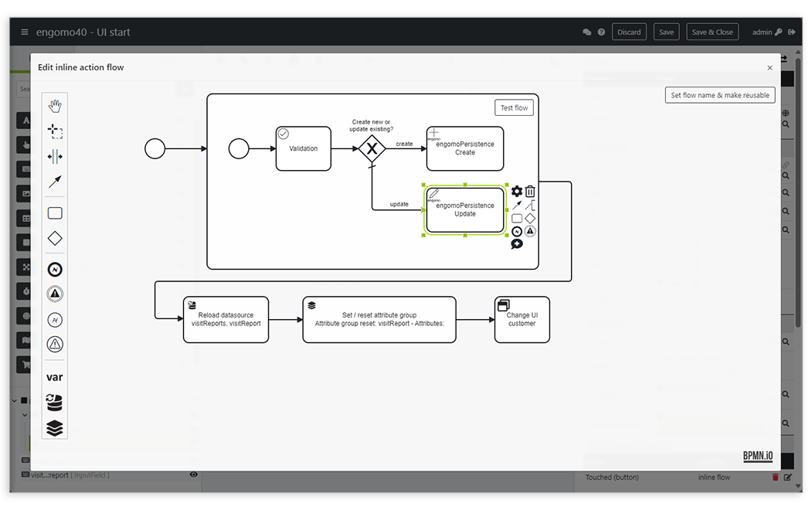Delete the engomoPersistence Update task via trash icon

pos(530,191)
